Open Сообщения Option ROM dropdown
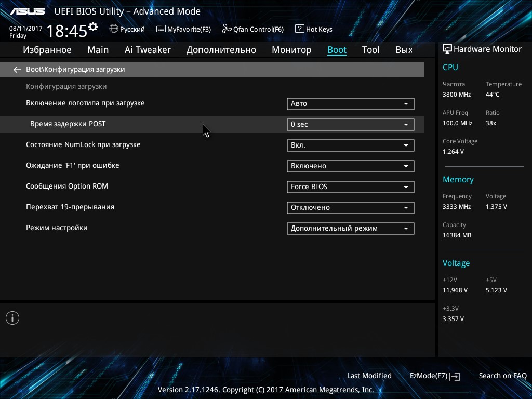Screen dimensions: 532x399 pyautogui.click(x=351, y=187)
